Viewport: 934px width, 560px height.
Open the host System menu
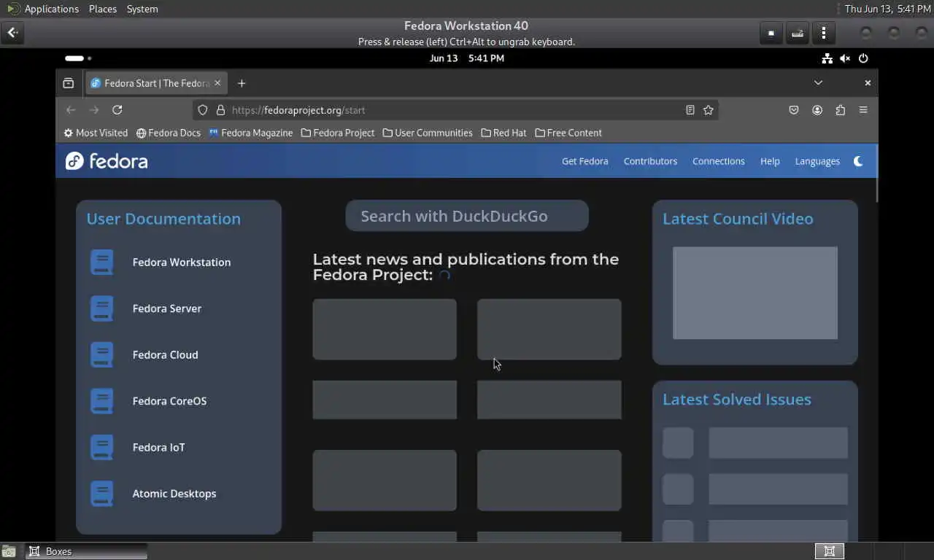(x=142, y=9)
